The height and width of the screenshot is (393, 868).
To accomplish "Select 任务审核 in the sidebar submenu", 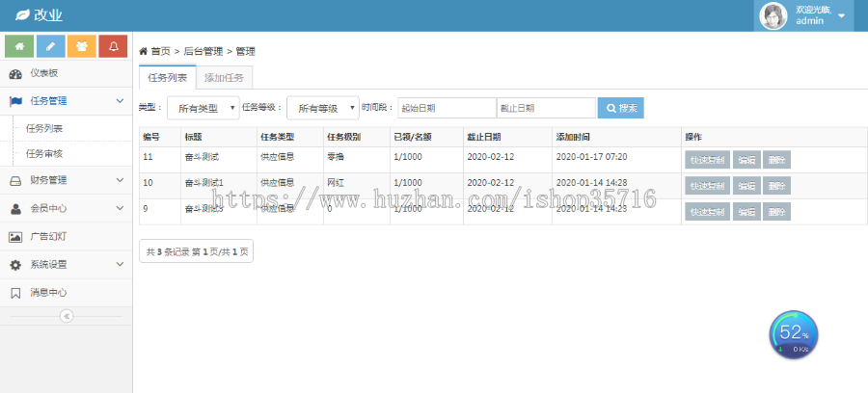I will click(x=44, y=153).
